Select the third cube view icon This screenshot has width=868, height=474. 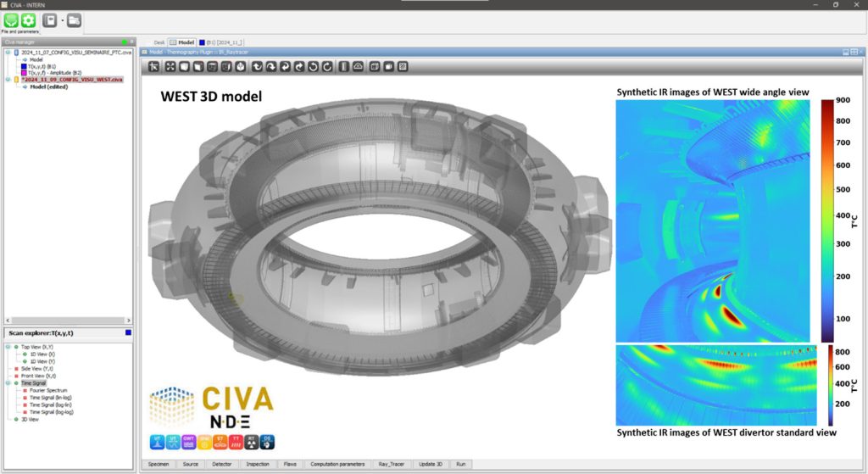pyautogui.click(x=212, y=66)
